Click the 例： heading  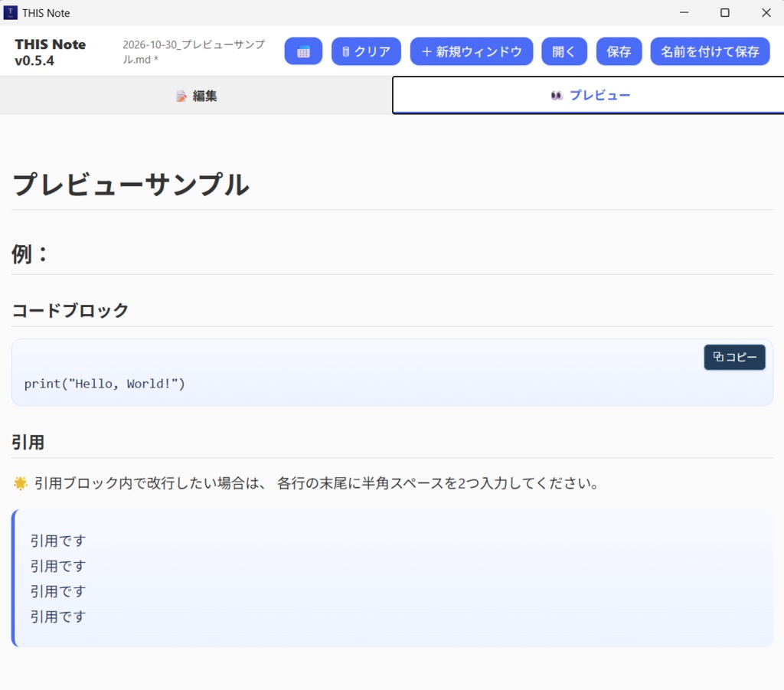[x=29, y=254]
